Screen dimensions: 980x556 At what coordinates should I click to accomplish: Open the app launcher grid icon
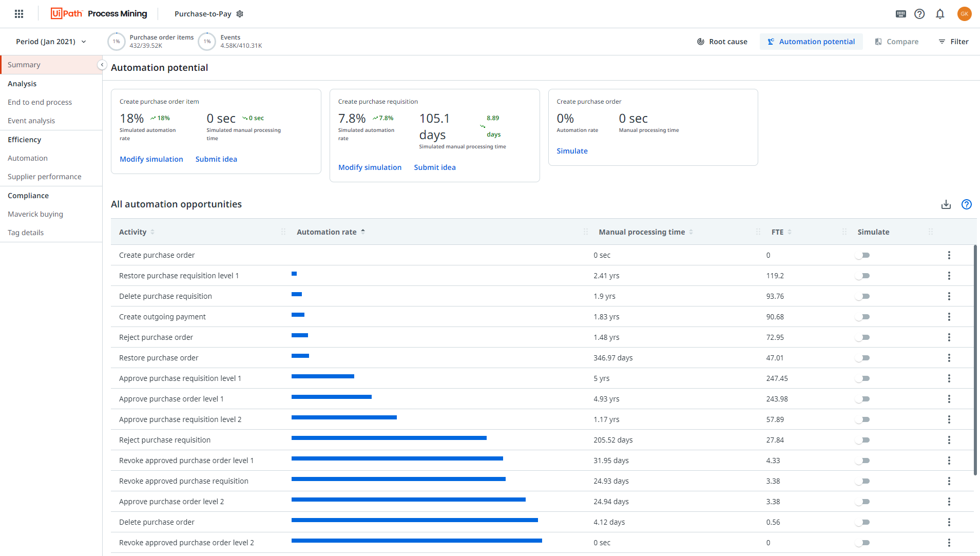pyautogui.click(x=19, y=14)
